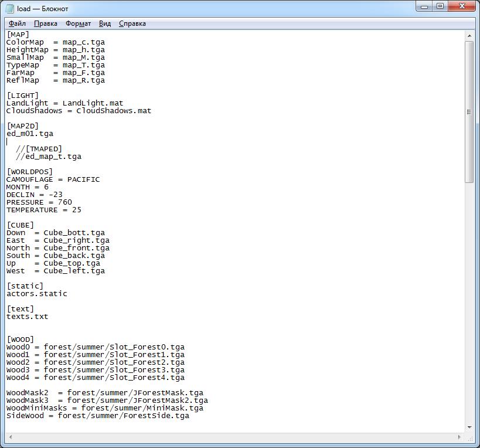Click the line 'PRESSURE = 760'
This screenshot has width=480, height=448.
pos(39,202)
